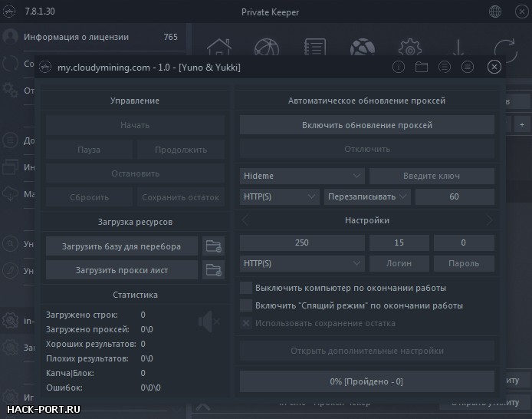The height and width of the screenshot is (419, 532).
Task: Click the globe icon in Private Keeper title bar
Action: [495, 12]
